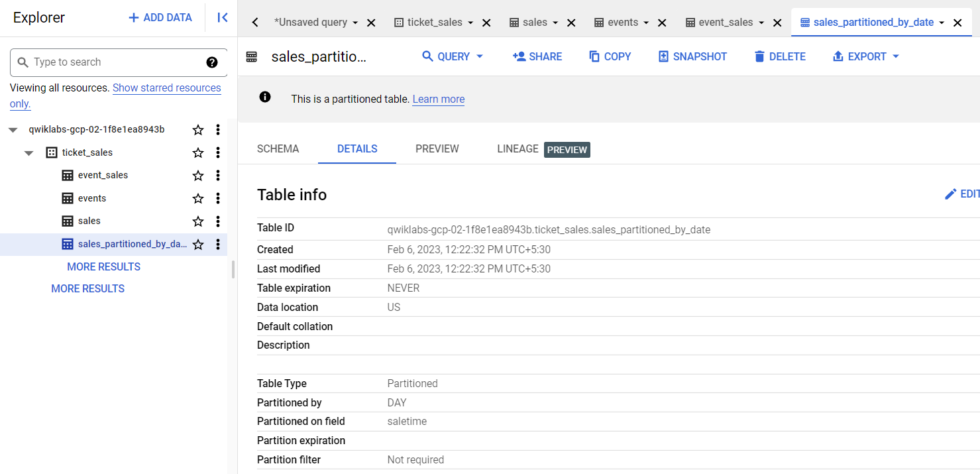The width and height of the screenshot is (980, 474).
Task: Click EDIT pencil for Table info
Action: click(x=962, y=194)
